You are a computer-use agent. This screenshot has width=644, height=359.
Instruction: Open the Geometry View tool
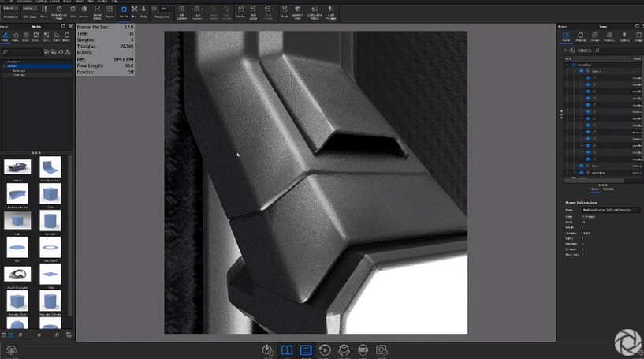[x=296, y=11]
